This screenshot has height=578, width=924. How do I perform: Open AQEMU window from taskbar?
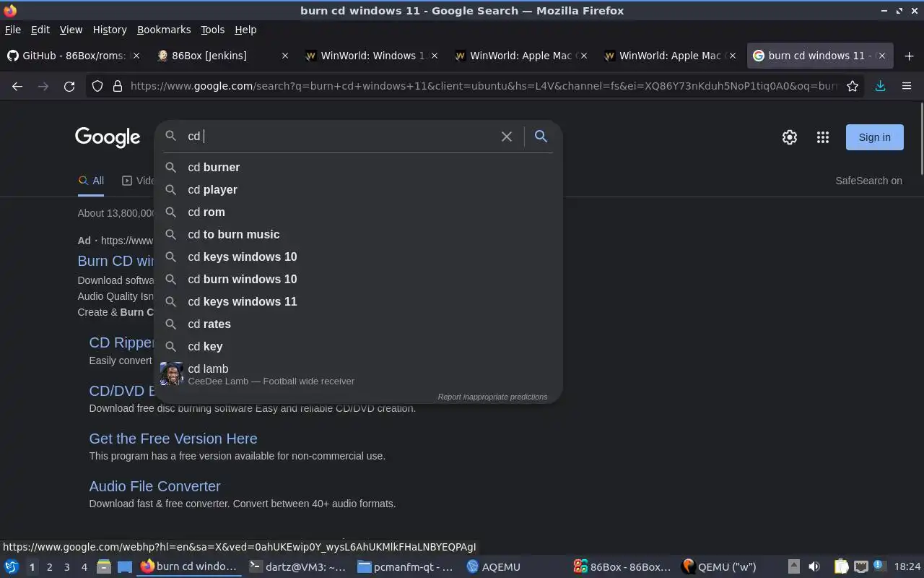click(514, 566)
